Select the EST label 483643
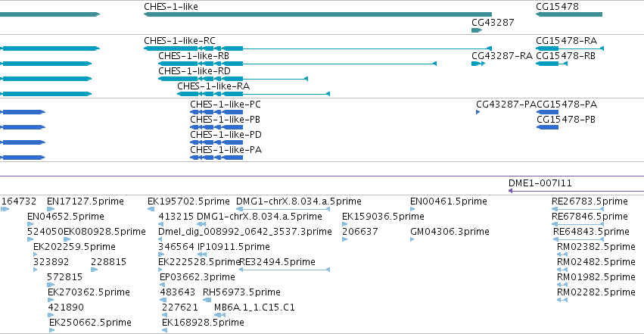Image resolution: width=644 pixels, height=334 pixels. (x=177, y=292)
